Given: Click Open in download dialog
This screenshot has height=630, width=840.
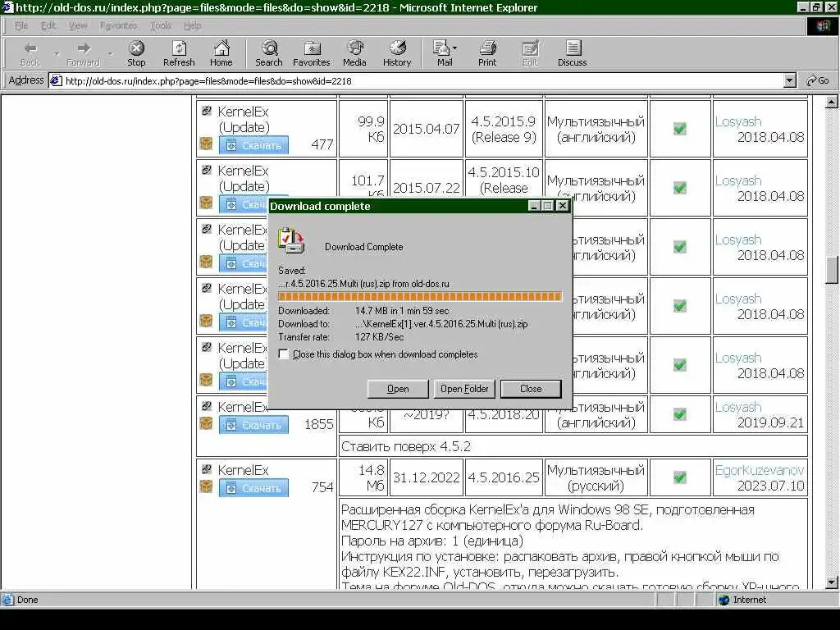Looking at the screenshot, I should (398, 389).
